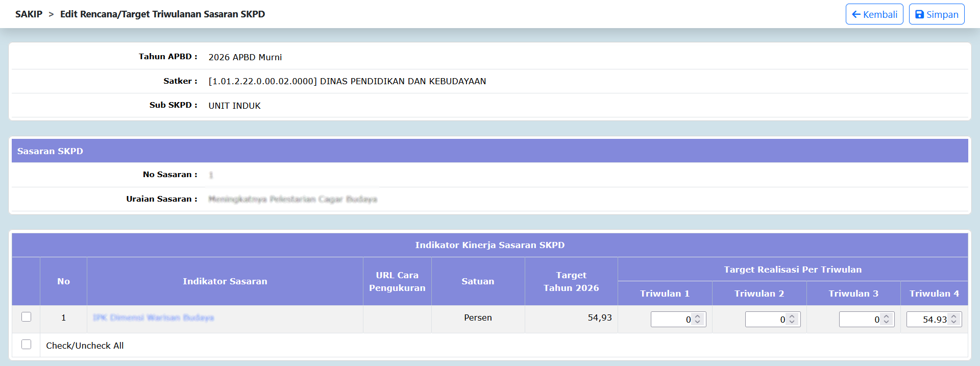The image size is (980, 366).
Task: Click the Triwulan 4 column header
Action: click(x=934, y=294)
